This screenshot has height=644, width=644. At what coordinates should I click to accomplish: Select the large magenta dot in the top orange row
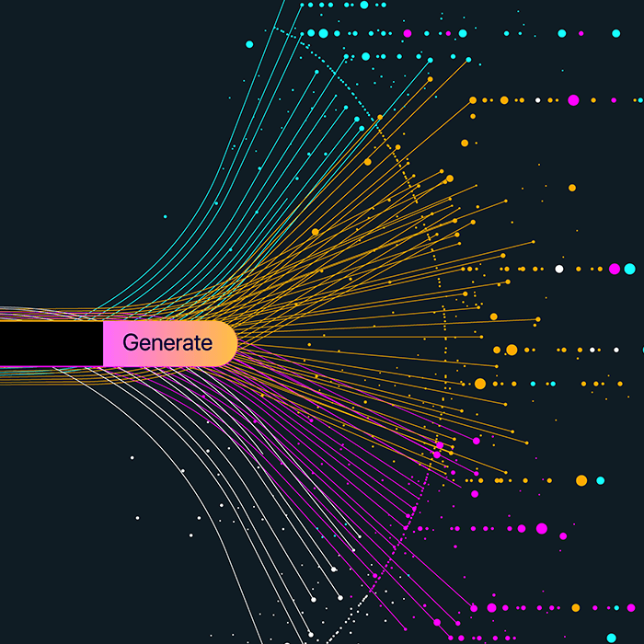pyautogui.click(x=573, y=99)
